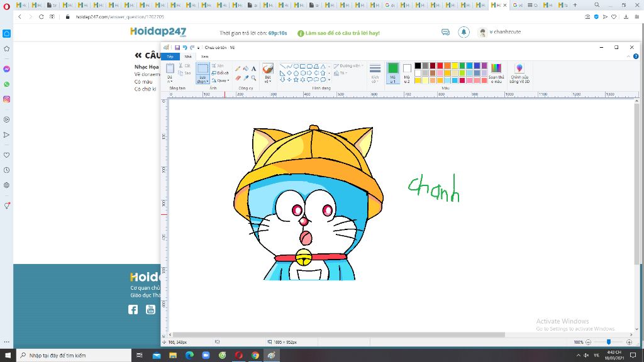
Task: Click the rectangular Select tool icon
Action: click(203, 69)
